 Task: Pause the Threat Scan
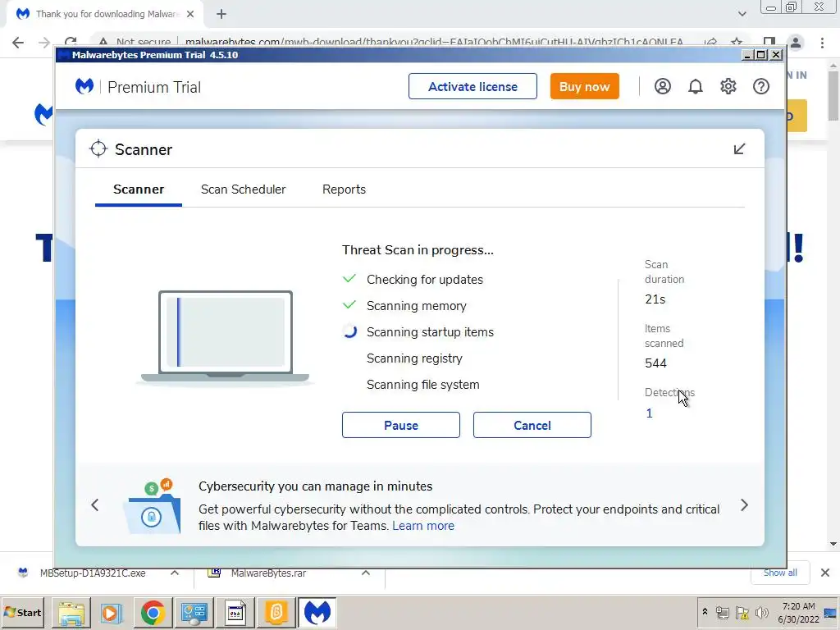tap(400, 425)
